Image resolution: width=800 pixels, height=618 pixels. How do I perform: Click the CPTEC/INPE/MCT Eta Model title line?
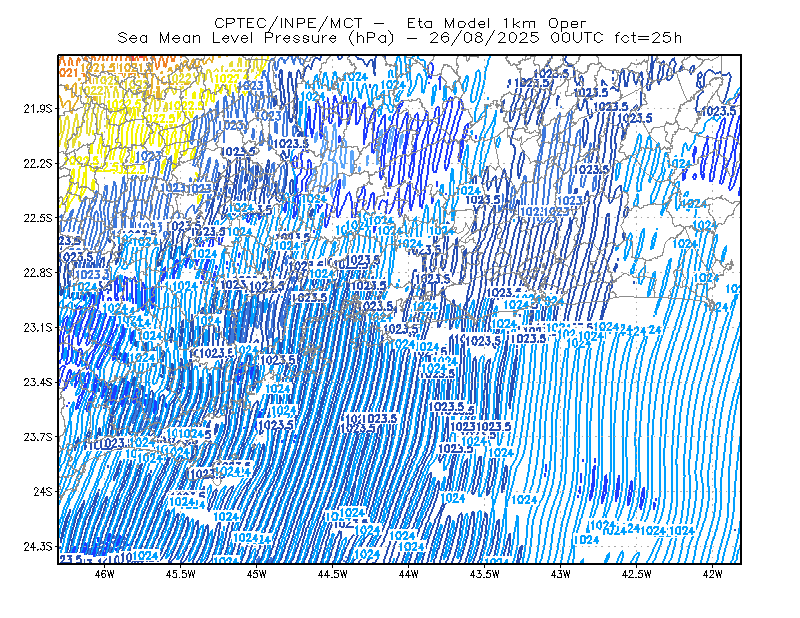point(400,23)
